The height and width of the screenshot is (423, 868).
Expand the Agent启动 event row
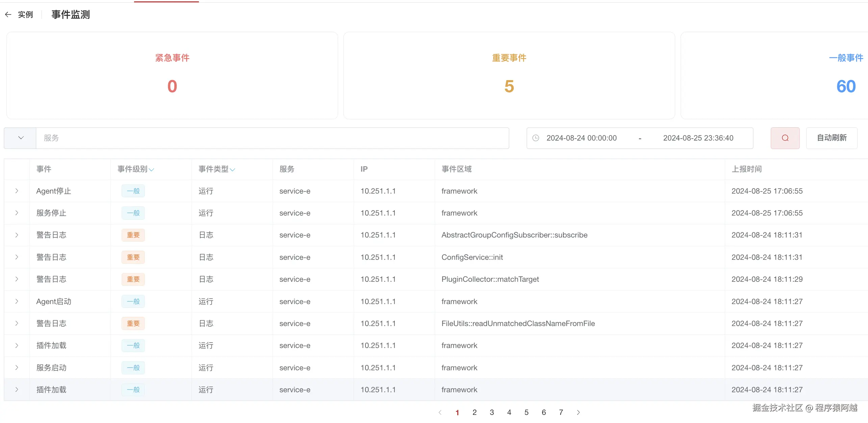(17, 301)
